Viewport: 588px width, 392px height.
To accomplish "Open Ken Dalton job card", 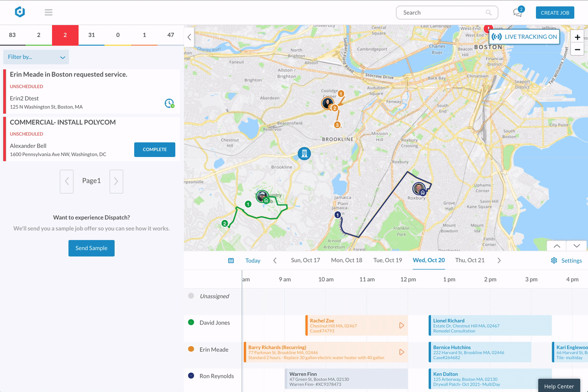I will point(490,379).
